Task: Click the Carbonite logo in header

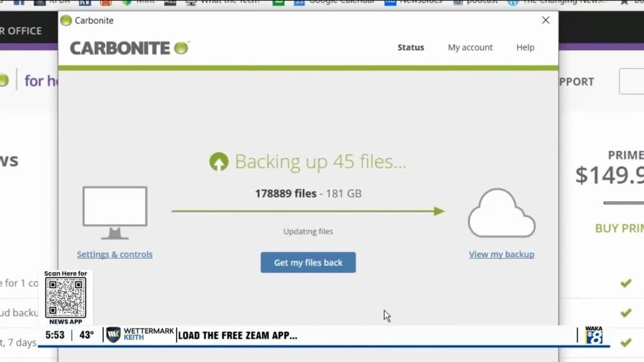Action: [x=130, y=48]
